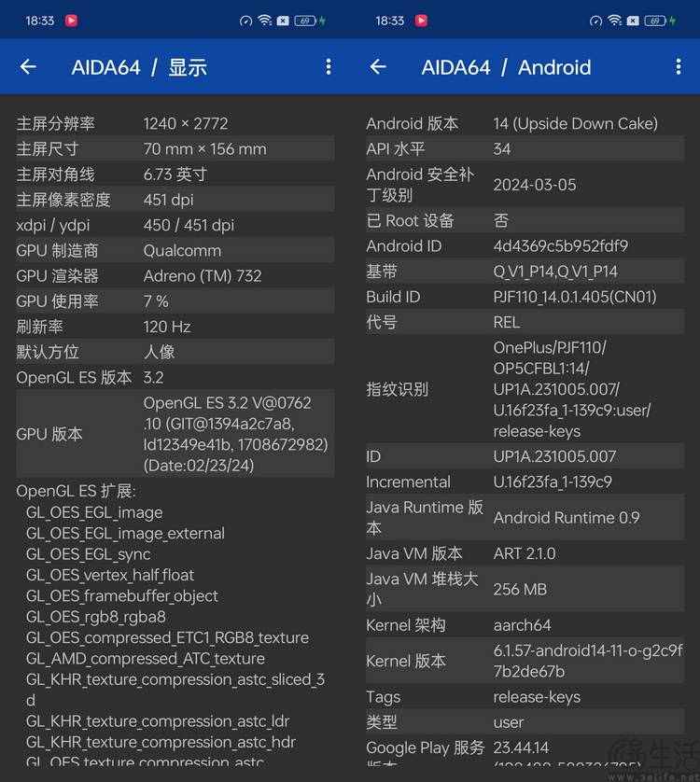Select the Android 版本 14 row
The image size is (700, 782).
[x=525, y=123]
